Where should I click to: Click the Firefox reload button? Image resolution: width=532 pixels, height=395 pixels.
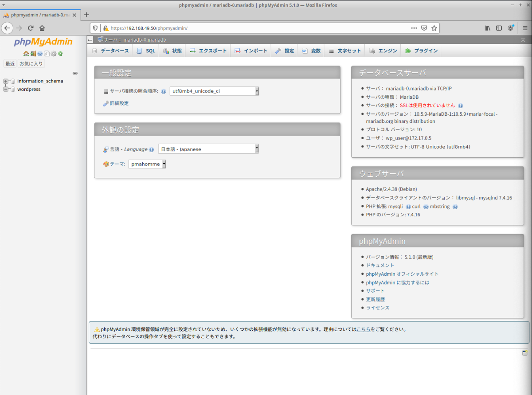click(31, 28)
